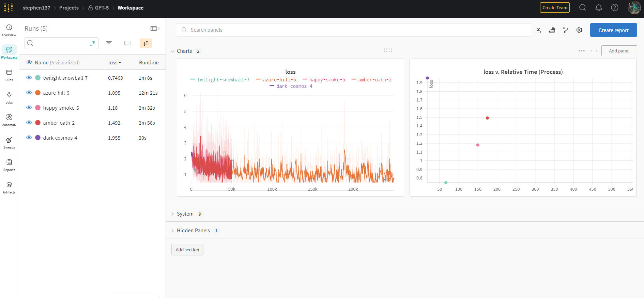
Task: Expand the System section
Action: 172,214
